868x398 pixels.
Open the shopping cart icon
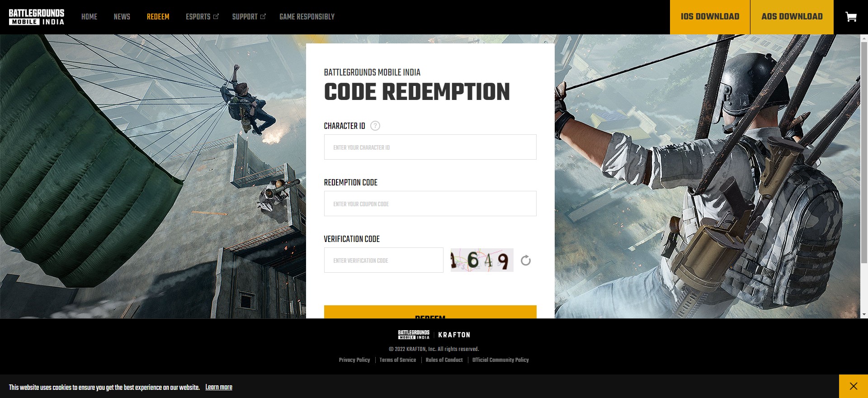pyautogui.click(x=851, y=17)
